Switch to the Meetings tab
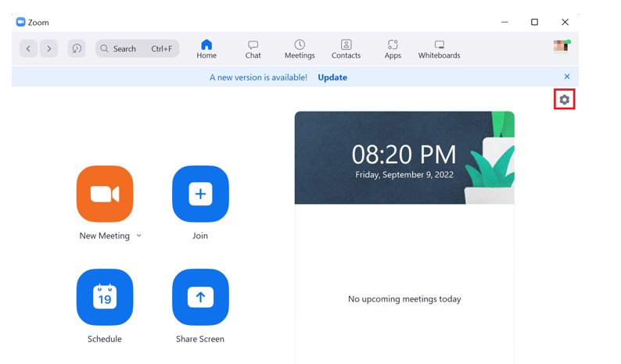This screenshot has height=364, width=621. [300, 49]
